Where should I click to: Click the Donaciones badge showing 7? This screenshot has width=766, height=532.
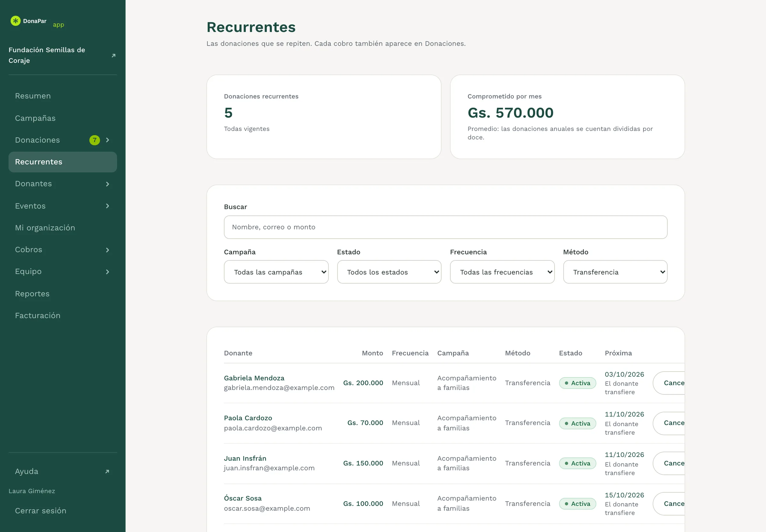coord(95,140)
